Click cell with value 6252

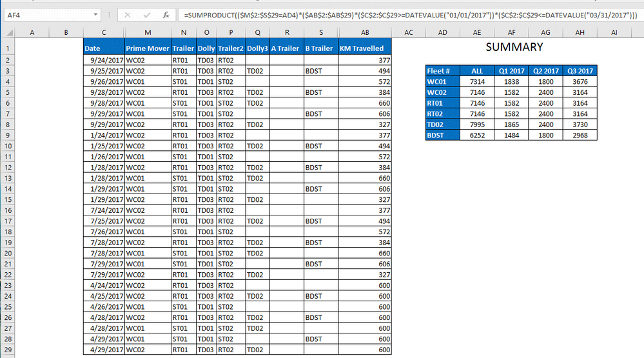(477, 135)
